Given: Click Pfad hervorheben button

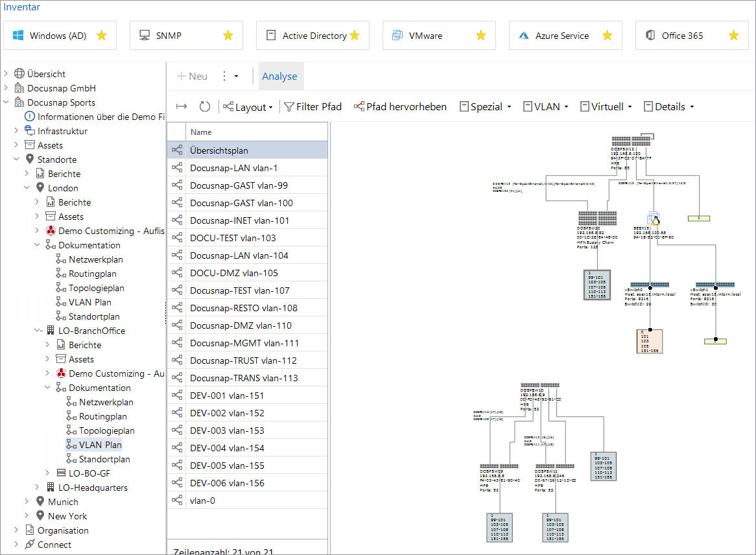Looking at the screenshot, I should pos(400,106).
